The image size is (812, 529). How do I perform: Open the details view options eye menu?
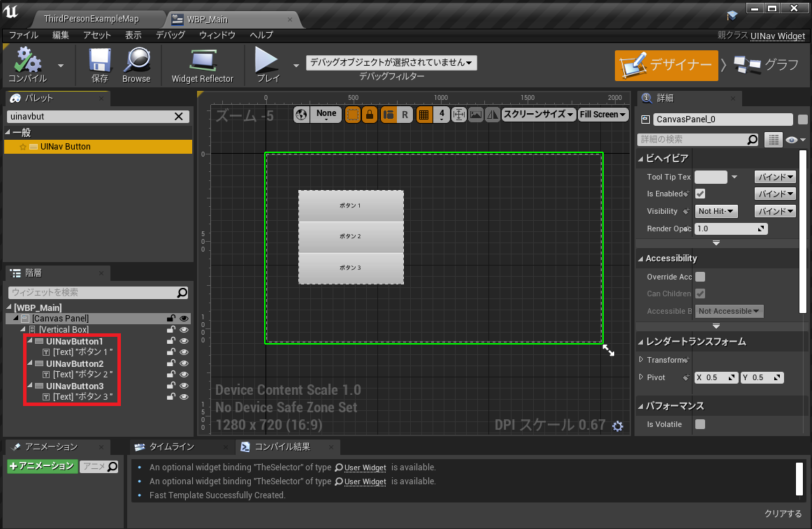[795, 139]
